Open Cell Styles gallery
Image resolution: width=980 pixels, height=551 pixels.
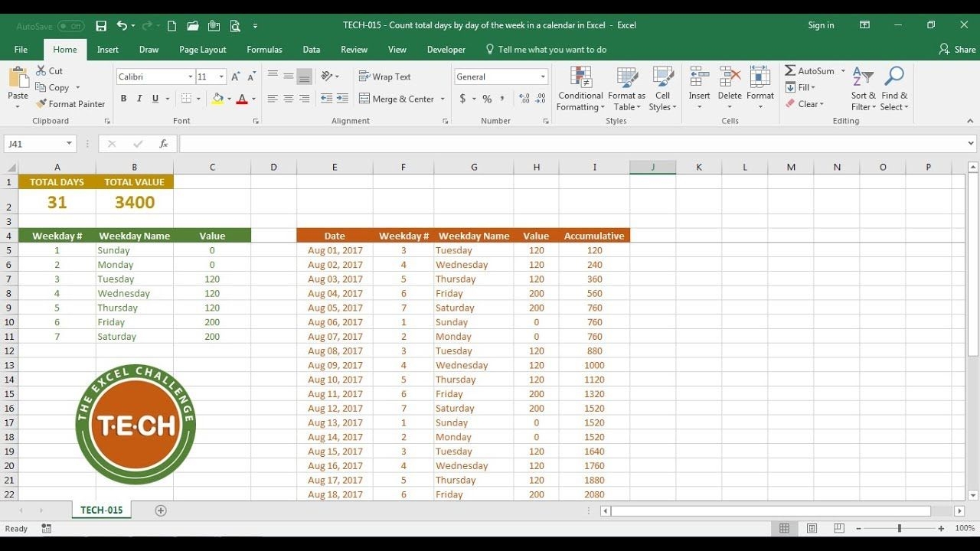(x=663, y=89)
